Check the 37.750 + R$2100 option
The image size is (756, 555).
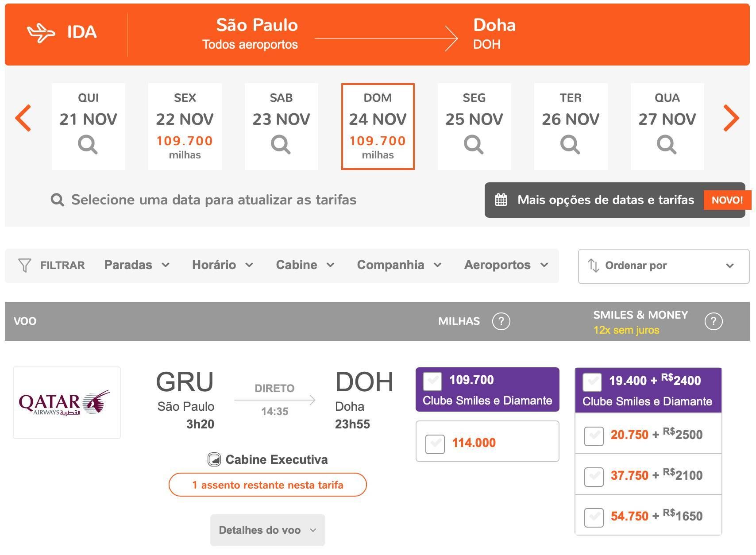(594, 476)
